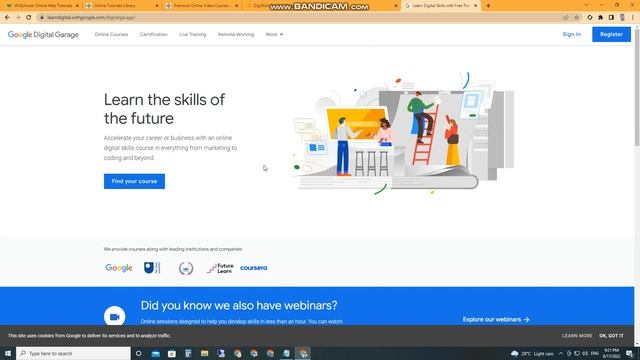Open Cortana circle icon on taskbar
This screenshot has height=360, width=640.
coord(139,353)
